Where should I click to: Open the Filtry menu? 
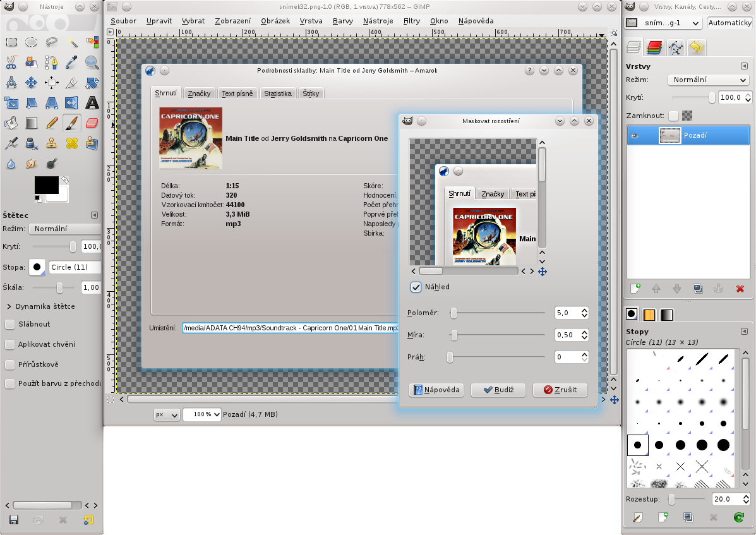[412, 21]
